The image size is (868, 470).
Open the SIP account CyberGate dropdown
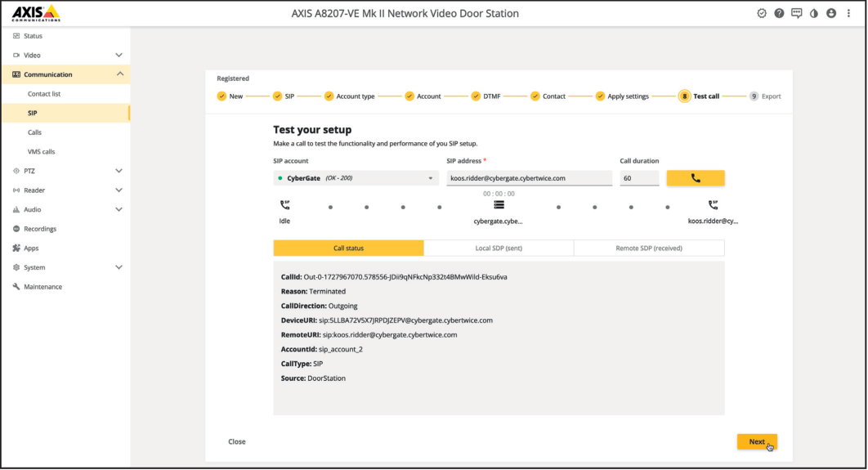click(356, 178)
